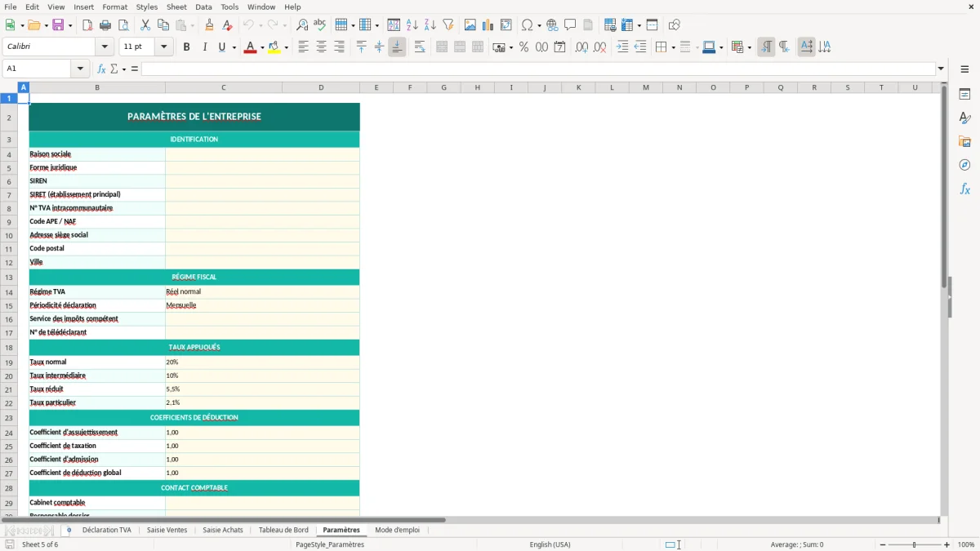Toggle Bold formatting
The width and height of the screenshot is (980, 551).
(187, 47)
